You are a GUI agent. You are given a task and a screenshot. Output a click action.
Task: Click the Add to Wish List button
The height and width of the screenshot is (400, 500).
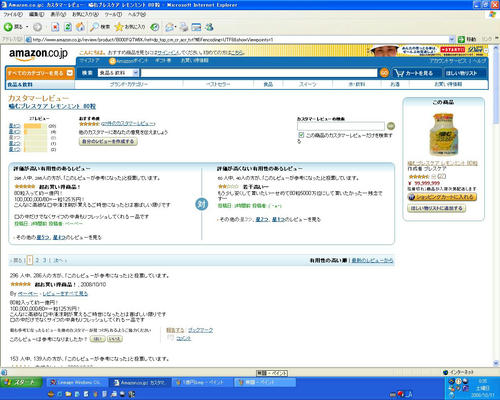pos(436,208)
